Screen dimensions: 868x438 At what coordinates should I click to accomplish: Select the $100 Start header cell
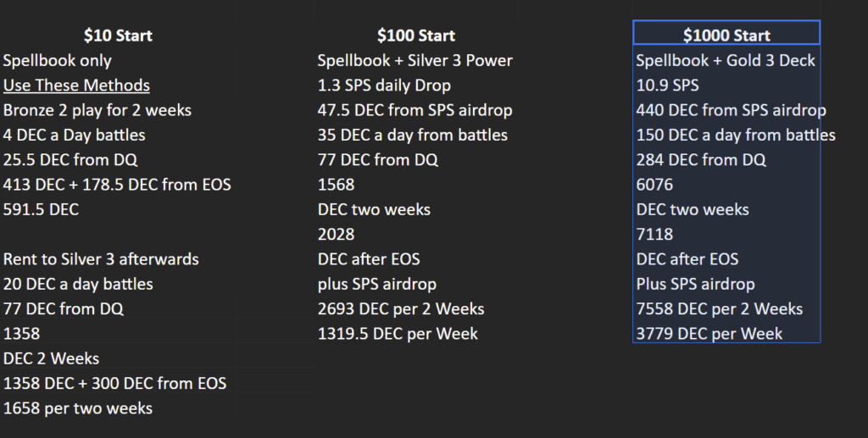416,36
